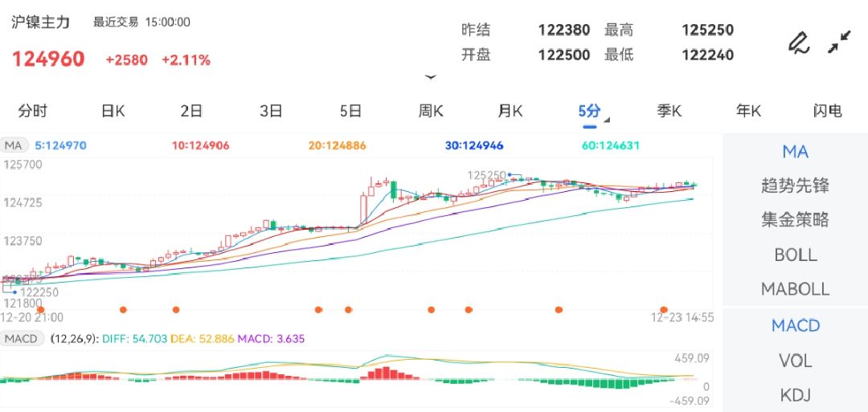This screenshot has width=868, height=412.
Task: Select the KDJ sub-indicator
Action: coord(795,395)
